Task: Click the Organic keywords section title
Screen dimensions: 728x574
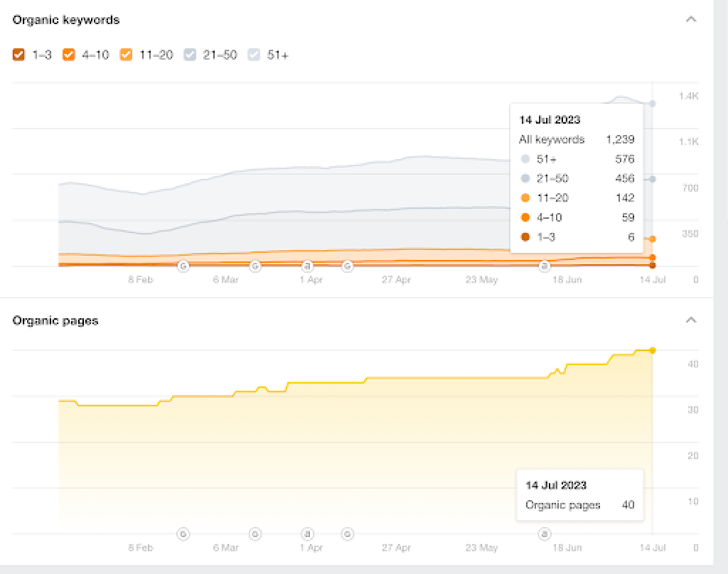Action: pyautogui.click(x=66, y=20)
